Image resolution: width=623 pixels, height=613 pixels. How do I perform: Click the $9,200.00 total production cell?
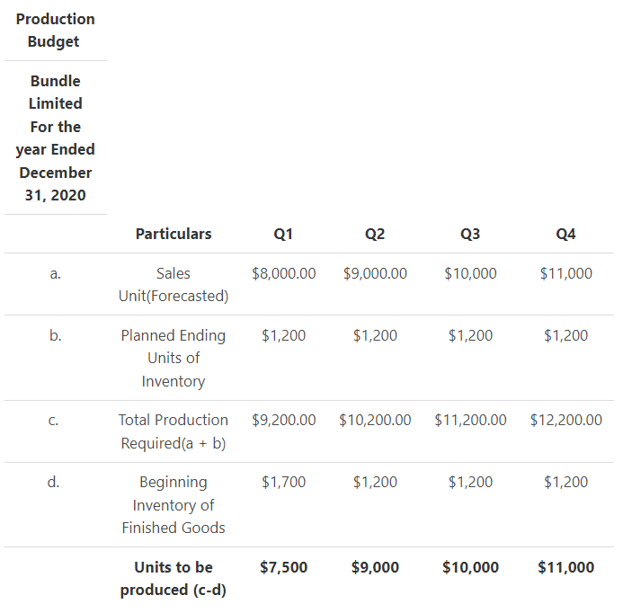(x=283, y=420)
